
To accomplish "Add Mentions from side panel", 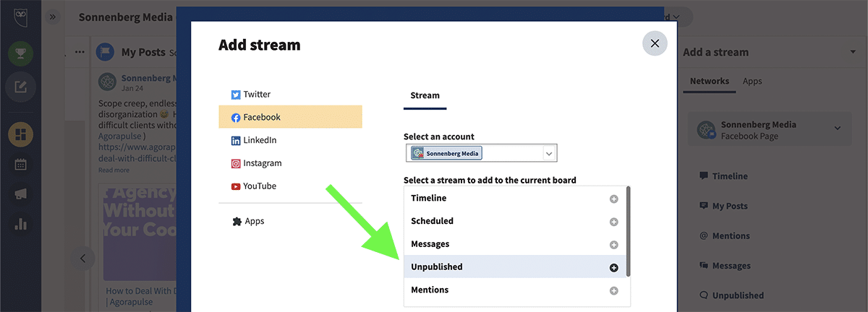I will click(724, 235).
